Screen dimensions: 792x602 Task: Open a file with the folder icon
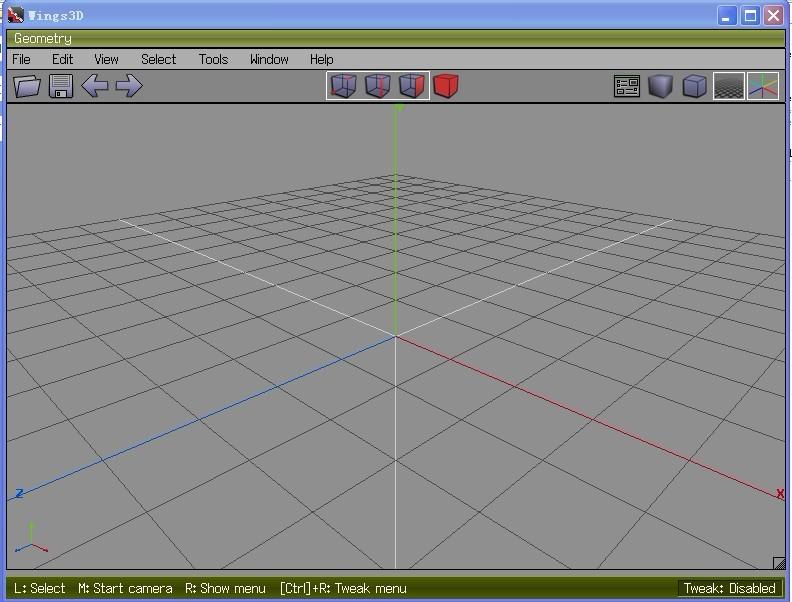tap(27, 85)
